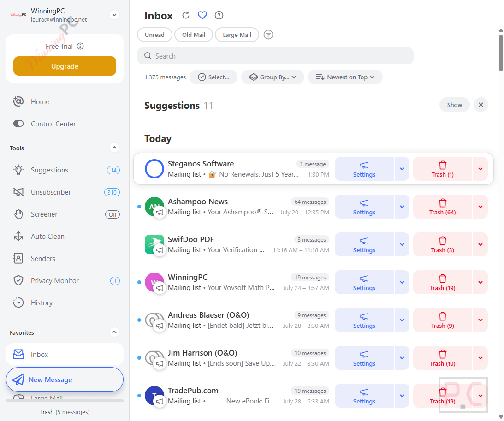Dismiss Suggestions with the X button

[x=481, y=105]
